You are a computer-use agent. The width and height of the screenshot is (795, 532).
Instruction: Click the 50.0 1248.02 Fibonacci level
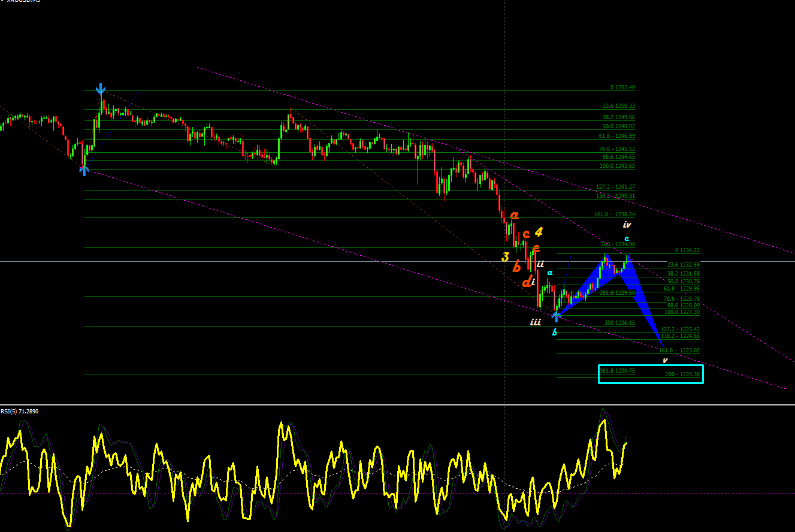click(x=617, y=127)
